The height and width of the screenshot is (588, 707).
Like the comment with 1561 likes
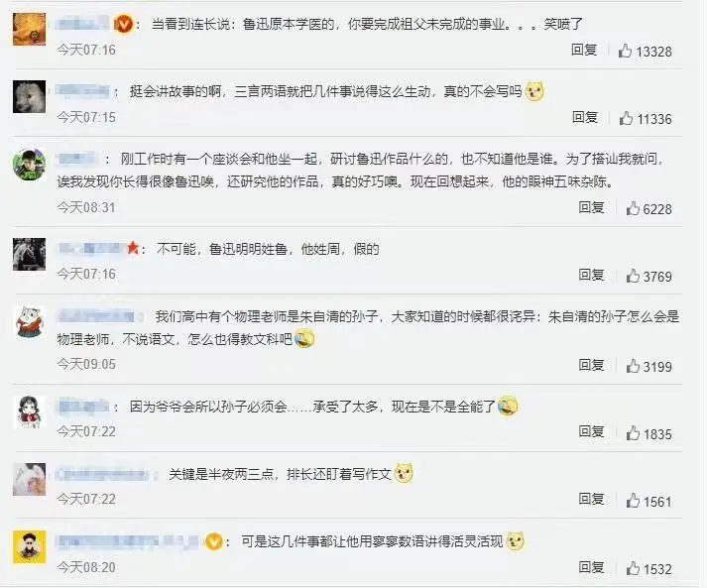pos(633,501)
